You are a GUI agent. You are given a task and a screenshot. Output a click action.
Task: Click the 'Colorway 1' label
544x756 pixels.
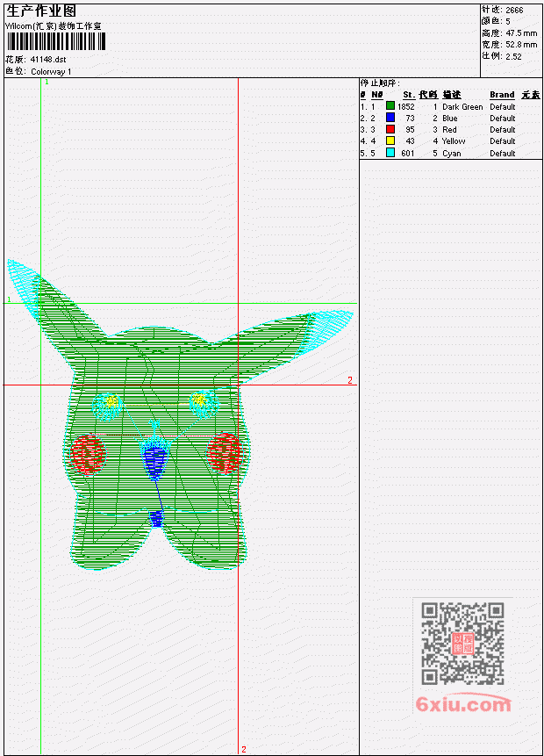[51, 71]
